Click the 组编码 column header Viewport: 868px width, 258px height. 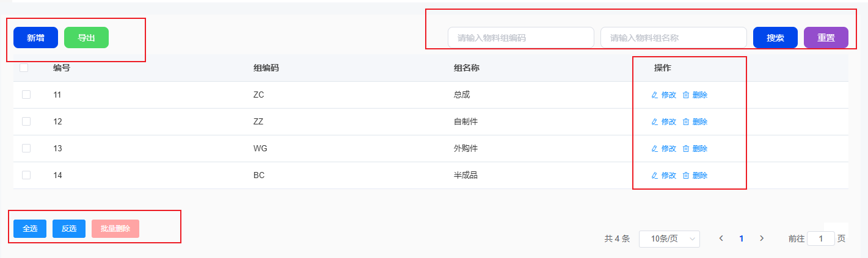point(266,68)
